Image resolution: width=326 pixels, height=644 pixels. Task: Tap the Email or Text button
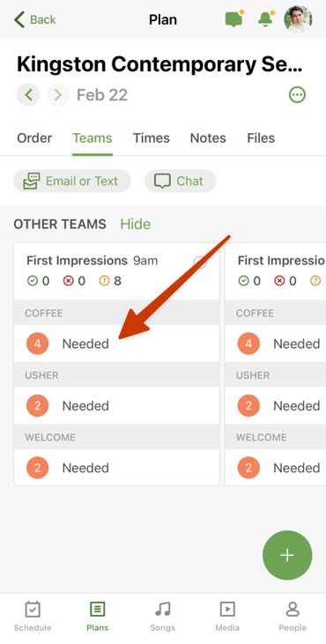72,181
